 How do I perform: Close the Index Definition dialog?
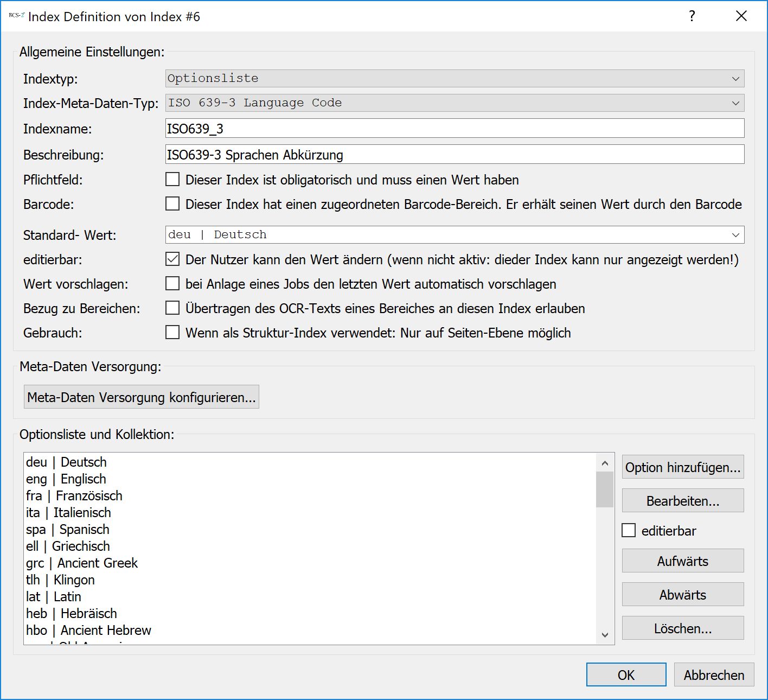[741, 16]
